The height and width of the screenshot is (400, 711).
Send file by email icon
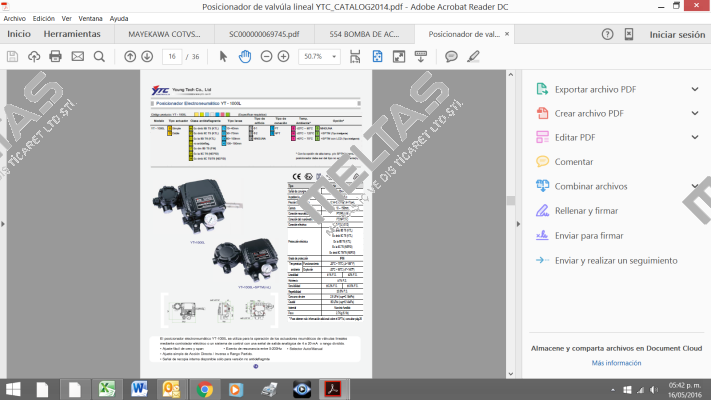(x=78, y=56)
